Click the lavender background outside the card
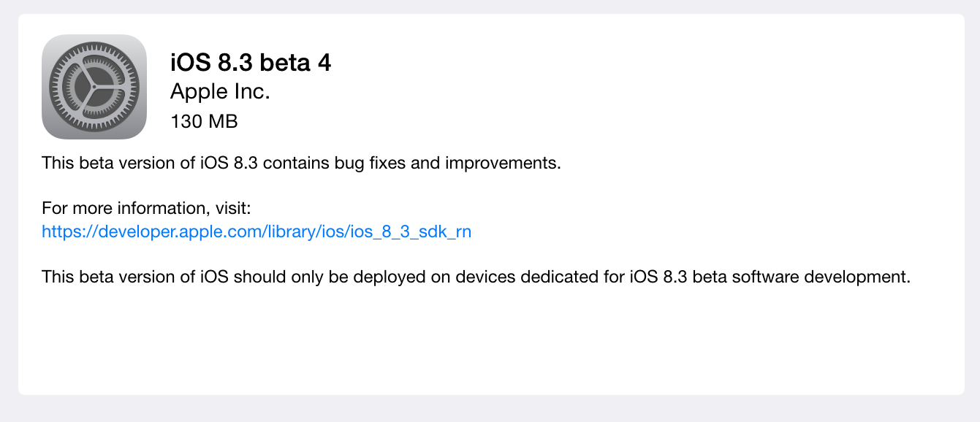 click(9, 212)
